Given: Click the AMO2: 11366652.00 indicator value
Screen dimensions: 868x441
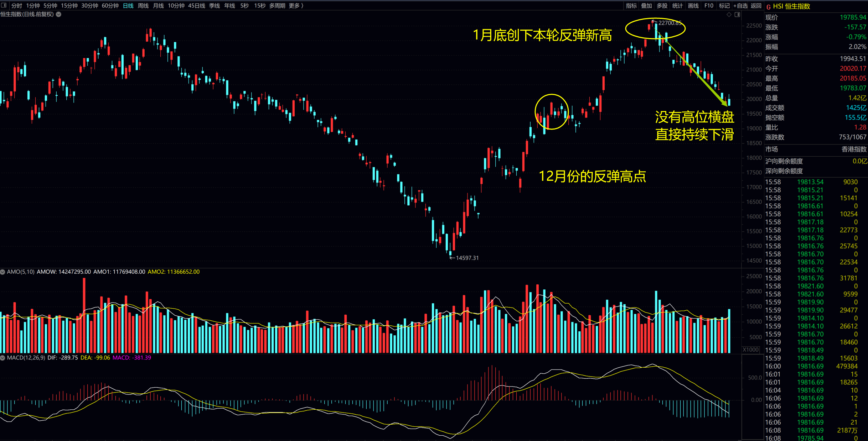Looking at the screenshot, I should tap(174, 272).
